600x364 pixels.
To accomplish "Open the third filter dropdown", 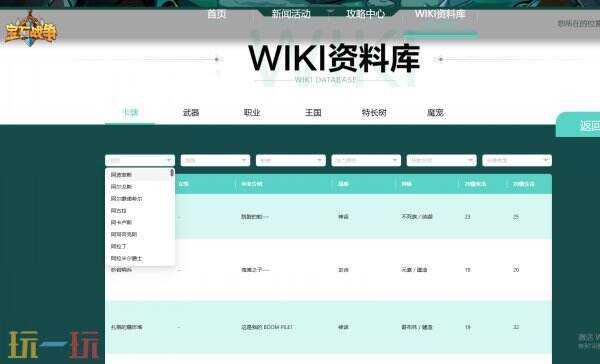I will 290,160.
